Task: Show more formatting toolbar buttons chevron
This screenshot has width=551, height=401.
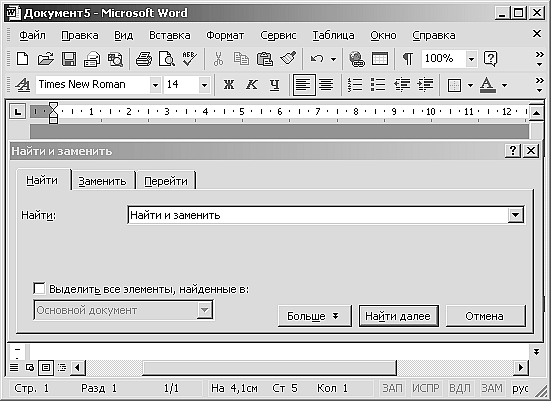Action: point(539,85)
